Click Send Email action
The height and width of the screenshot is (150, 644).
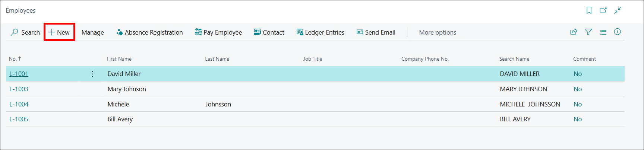(376, 32)
